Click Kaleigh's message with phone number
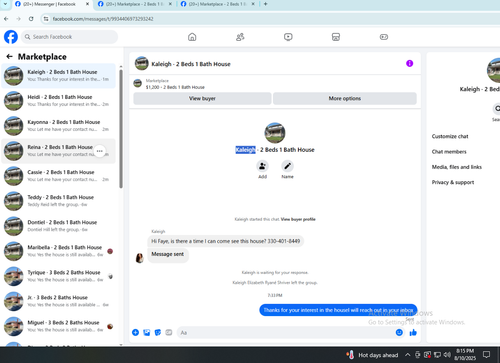 click(226, 241)
